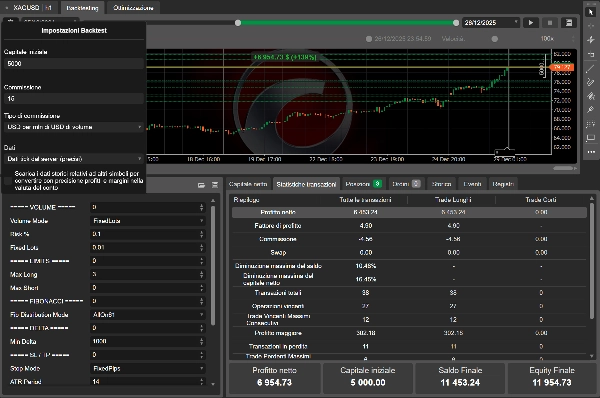Select the cursor pointer tool
This screenshot has height=398, width=600.
point(591,12)
